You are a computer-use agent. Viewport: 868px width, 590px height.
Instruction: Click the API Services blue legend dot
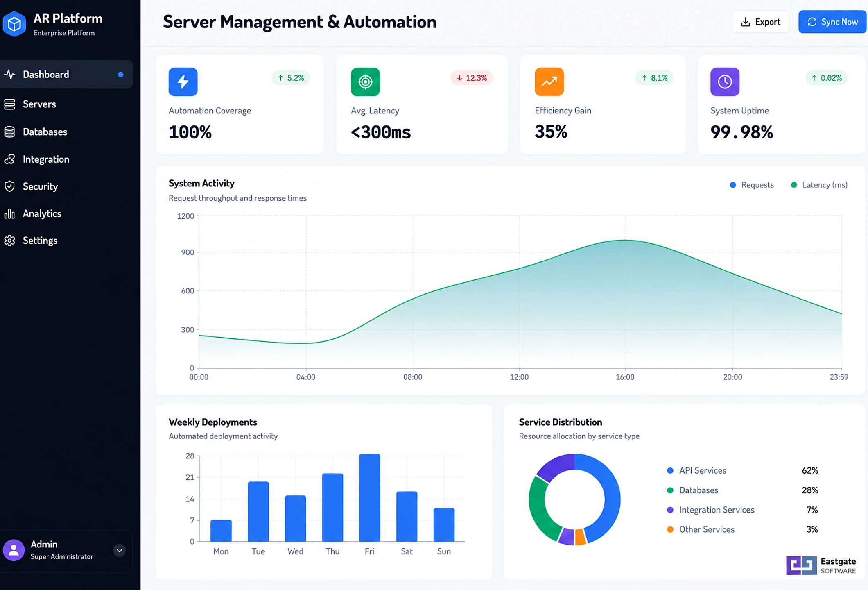pyautogui.click(x=670, y=471)
